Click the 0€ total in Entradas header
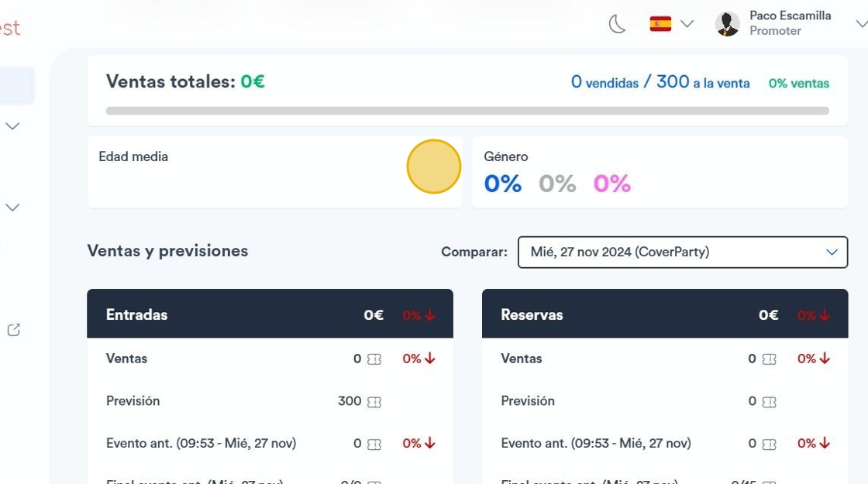This screenshot has height=484, width=868. coord(374,314)
